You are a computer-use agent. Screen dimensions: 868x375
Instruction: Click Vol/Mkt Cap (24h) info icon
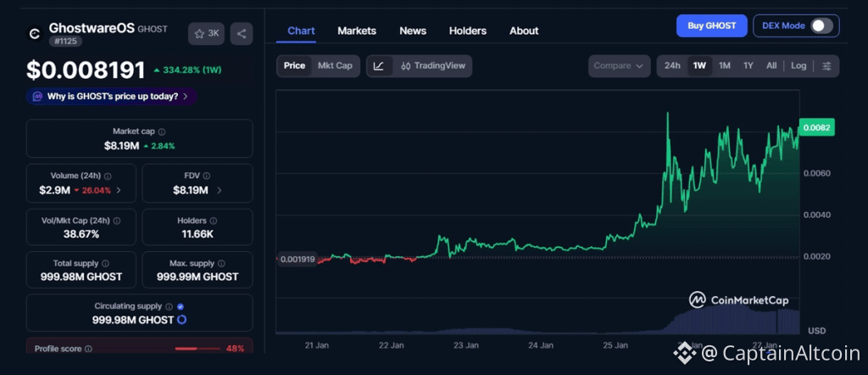click(117, 221)
